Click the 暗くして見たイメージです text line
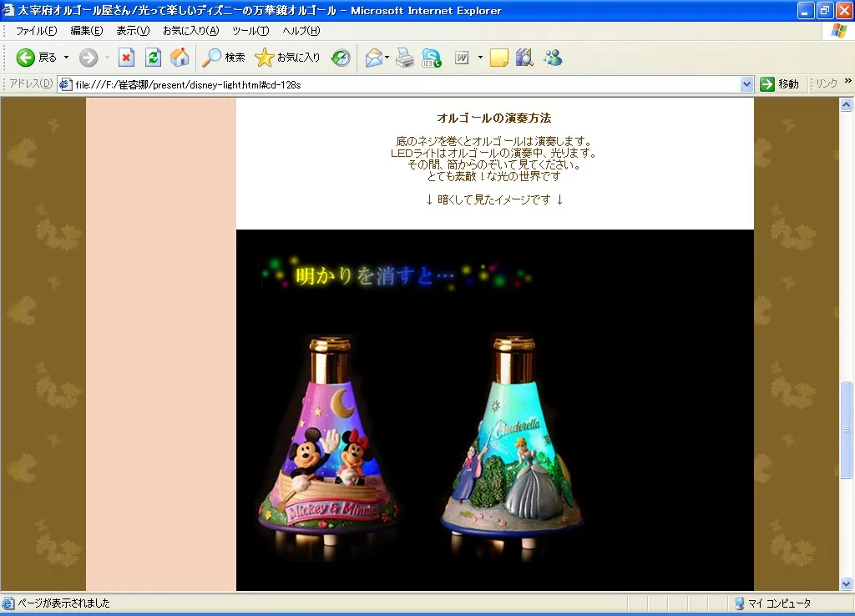 [x=494, y=199]
